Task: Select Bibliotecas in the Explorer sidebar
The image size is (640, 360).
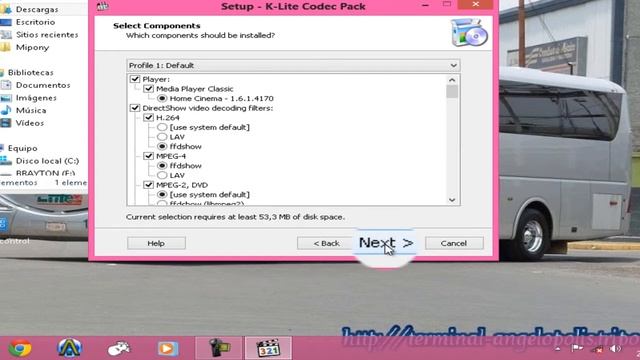Action: [x=31, y=72]
